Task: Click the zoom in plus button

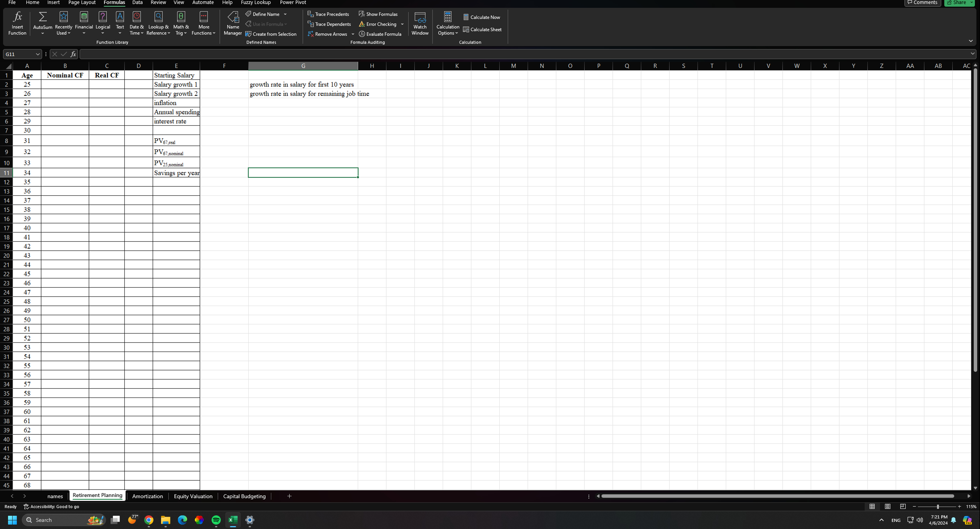Action: [959, 507]
